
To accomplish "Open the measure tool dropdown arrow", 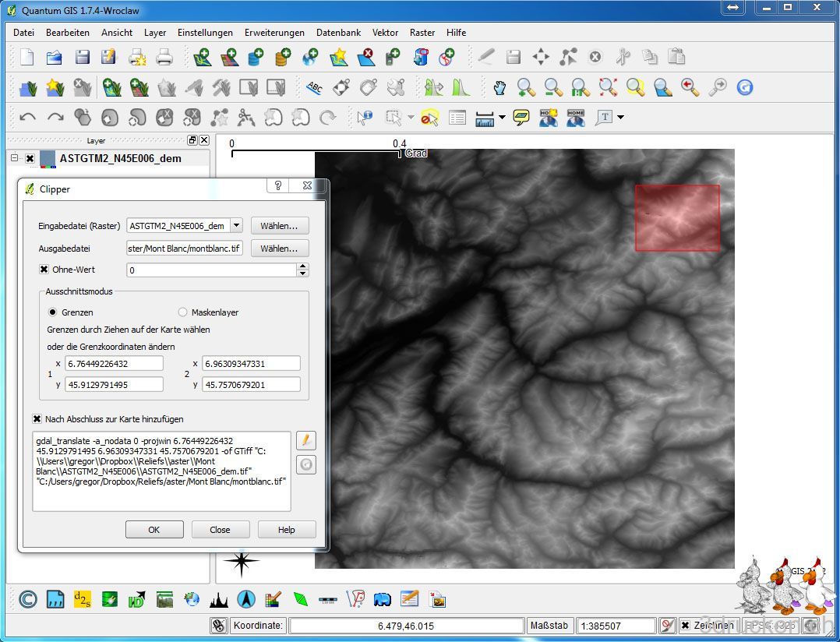I will coord(502,118).
